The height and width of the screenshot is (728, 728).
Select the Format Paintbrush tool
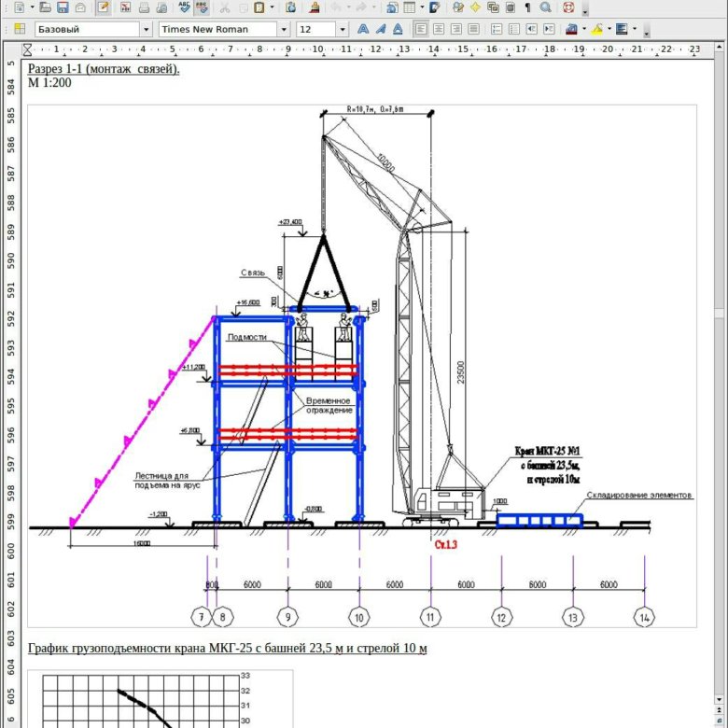pyautogui.click(x=315, y=7)
